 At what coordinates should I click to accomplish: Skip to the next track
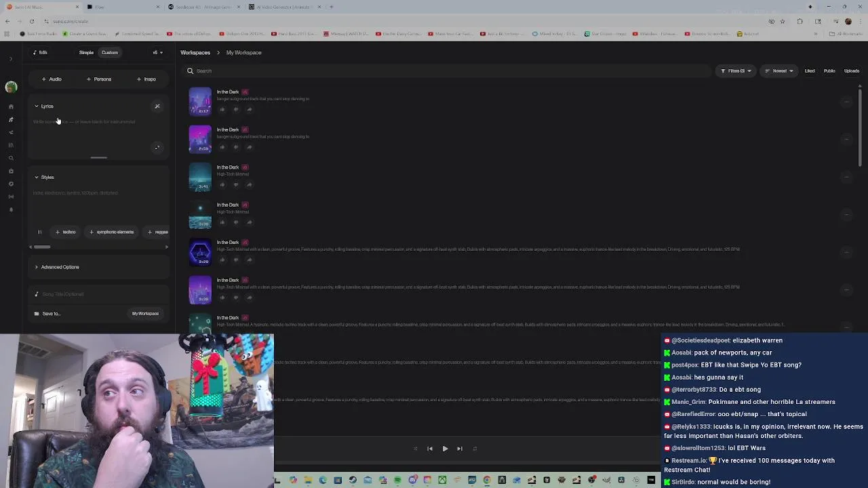[x=460, y=449]
